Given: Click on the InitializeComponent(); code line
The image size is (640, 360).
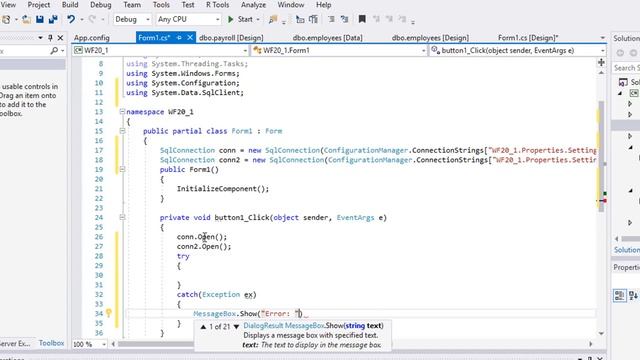Looking at the screenshot, I should (x=223, y=189).
